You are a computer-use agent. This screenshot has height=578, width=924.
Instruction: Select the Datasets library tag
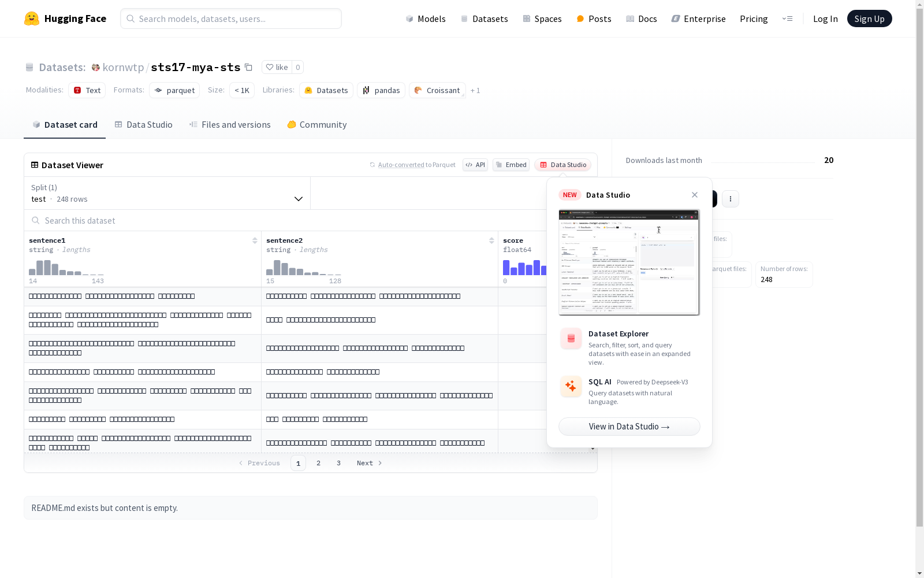(326, 90)
